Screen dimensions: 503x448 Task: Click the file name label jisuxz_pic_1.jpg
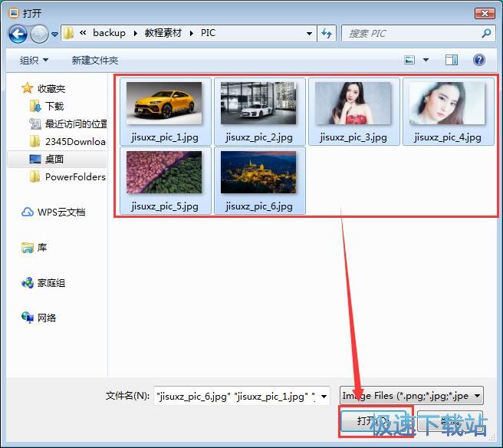[x=165, y=137]
